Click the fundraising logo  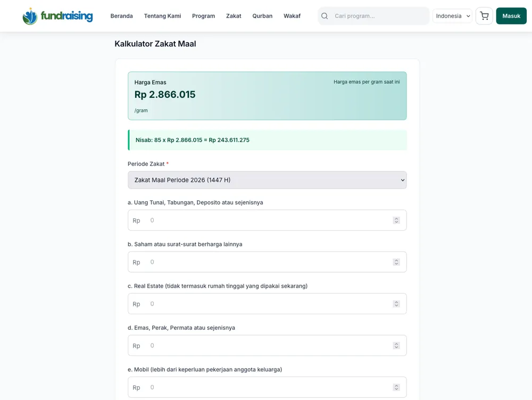coord(57,16)
